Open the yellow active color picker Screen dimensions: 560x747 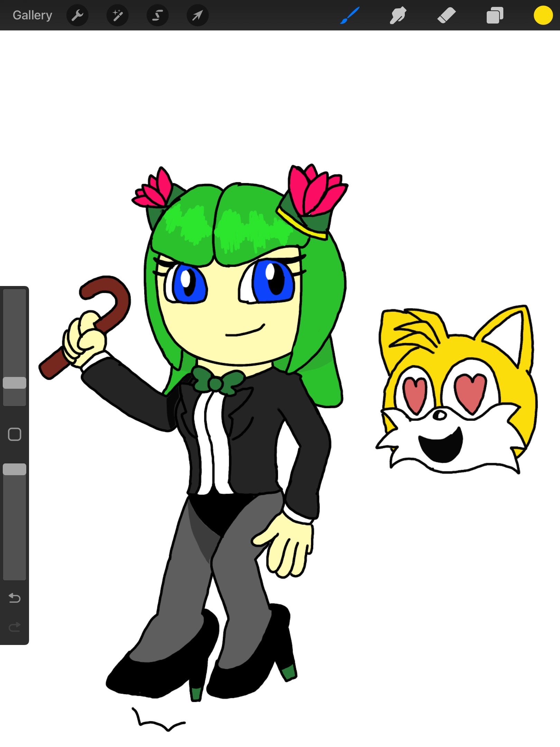tap(543, 16)
